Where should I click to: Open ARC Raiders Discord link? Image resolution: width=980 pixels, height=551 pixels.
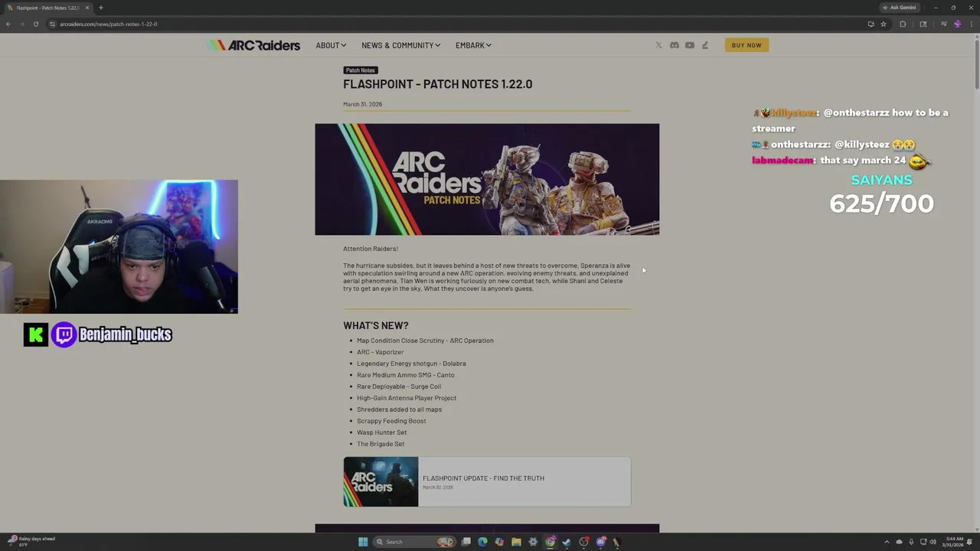(x=675, y=45)
